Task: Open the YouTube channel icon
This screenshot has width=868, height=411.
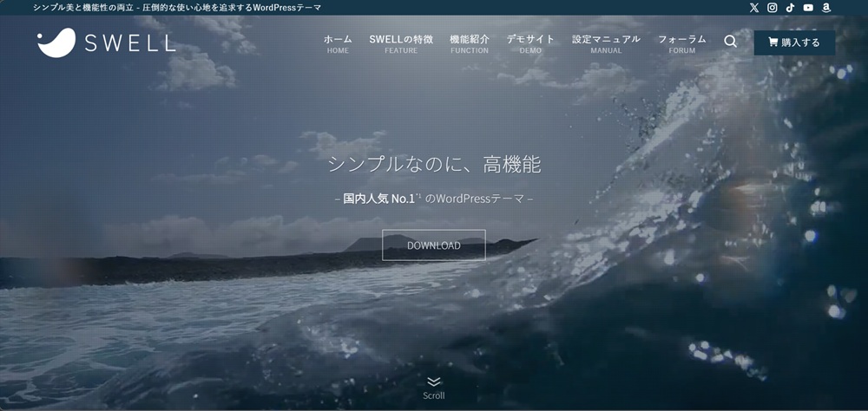Action: click(x=808, y=8)
